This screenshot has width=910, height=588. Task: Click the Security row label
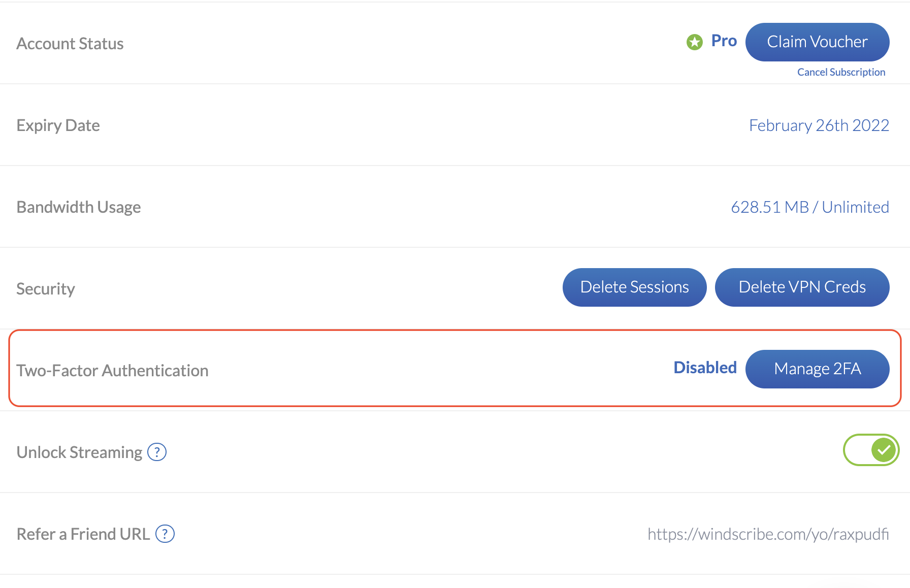pyautogui.click(x=46, y=289)
